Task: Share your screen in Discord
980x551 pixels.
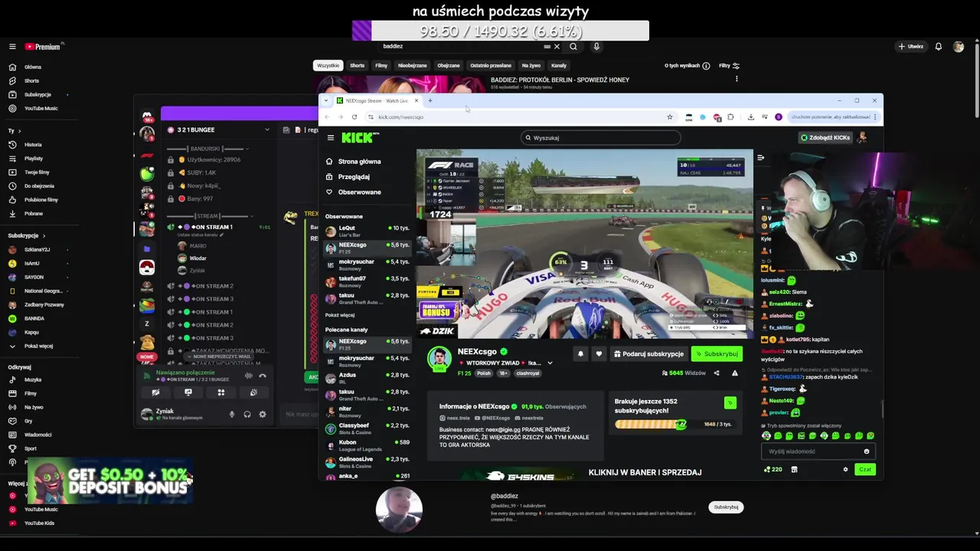Action: pyautogui.click(x=188, y=393)
